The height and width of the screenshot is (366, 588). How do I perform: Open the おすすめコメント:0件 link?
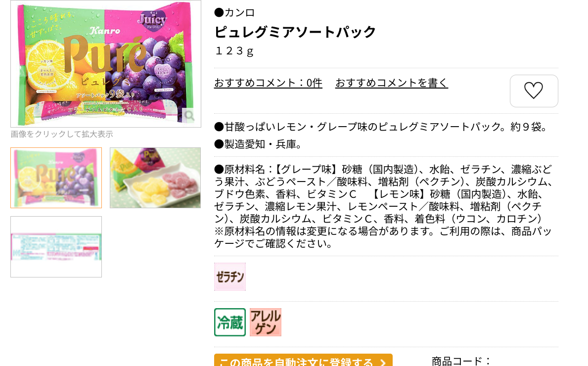click(268, 83)
